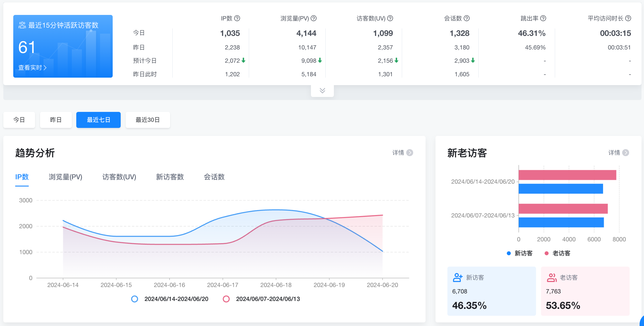Open the help tooltip for 会话数
The height and width of the screenshot is (326, 644).
pos(466,18)
